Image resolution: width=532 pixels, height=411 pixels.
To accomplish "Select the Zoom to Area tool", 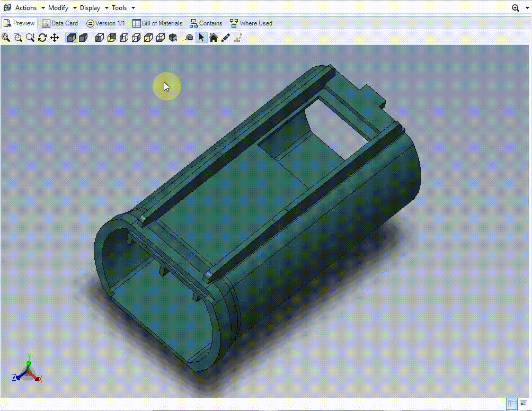I will point(18,38).
